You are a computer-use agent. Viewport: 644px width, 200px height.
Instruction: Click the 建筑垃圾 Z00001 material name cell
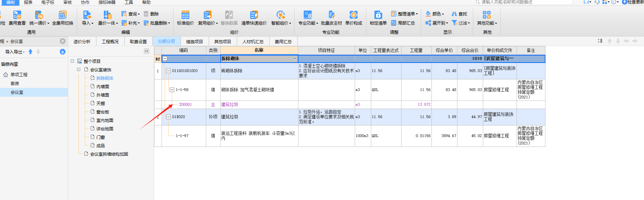(x=259, y=104)
